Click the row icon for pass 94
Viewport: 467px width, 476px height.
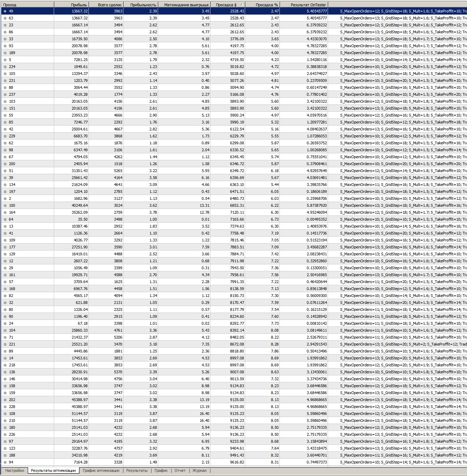click(5, 462)
